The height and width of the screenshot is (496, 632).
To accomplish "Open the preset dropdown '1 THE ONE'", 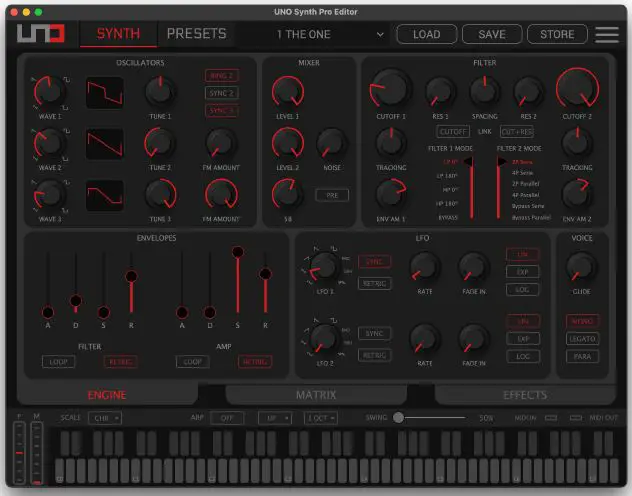I will (x=315, y=35).
